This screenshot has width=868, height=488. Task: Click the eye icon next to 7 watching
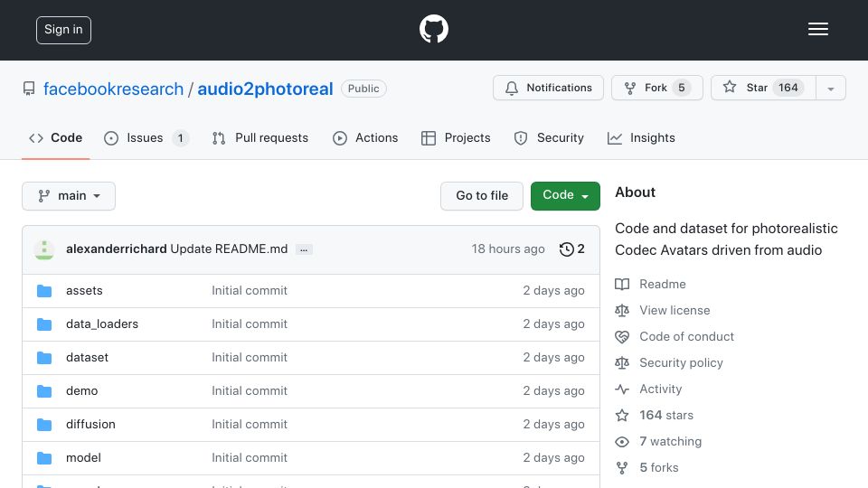coord(622,442)
